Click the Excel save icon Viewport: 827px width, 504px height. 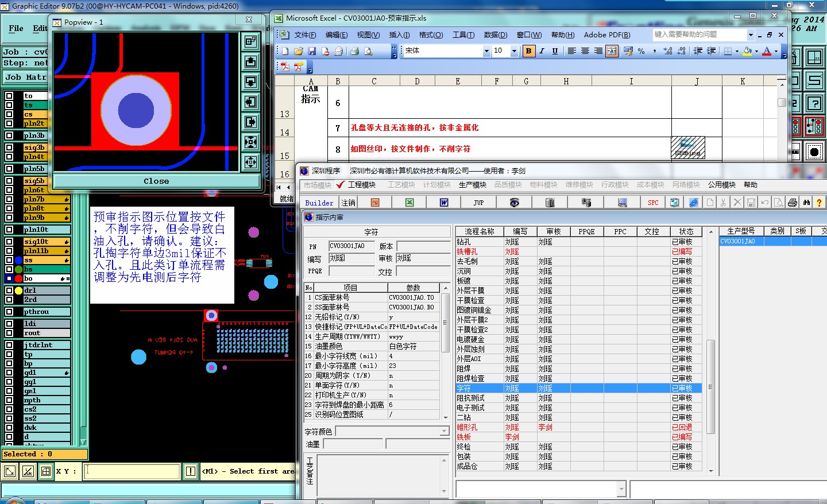click(x=312, y=51)
